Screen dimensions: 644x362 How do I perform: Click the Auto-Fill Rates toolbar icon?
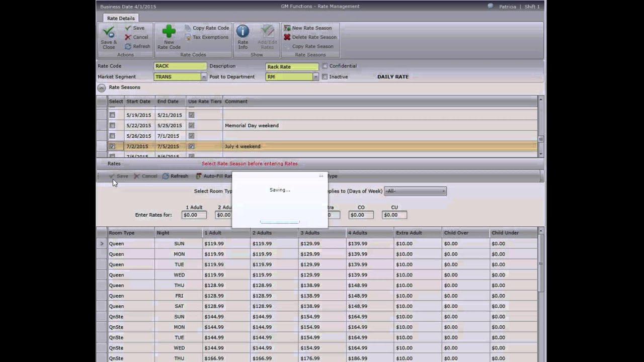[x=199, y=176]
